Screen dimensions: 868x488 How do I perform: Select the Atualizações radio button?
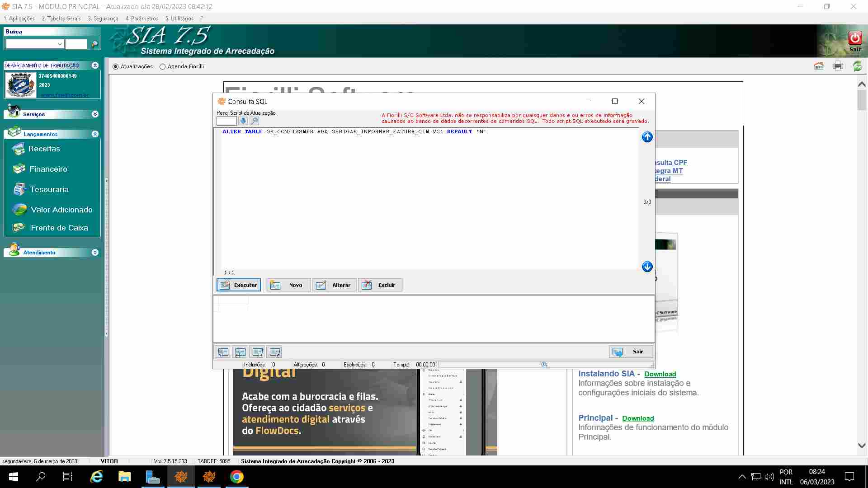(116, 66)
